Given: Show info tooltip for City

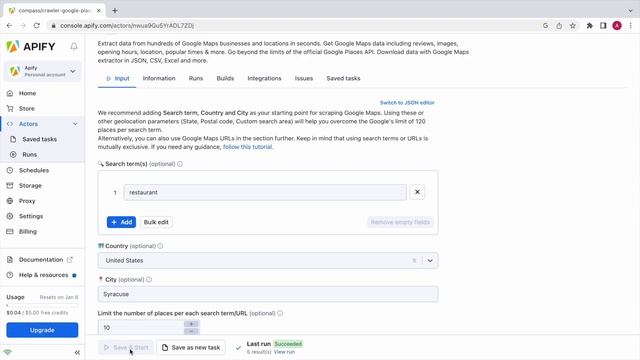Looking at the screenshot, I should pos(149,280).
